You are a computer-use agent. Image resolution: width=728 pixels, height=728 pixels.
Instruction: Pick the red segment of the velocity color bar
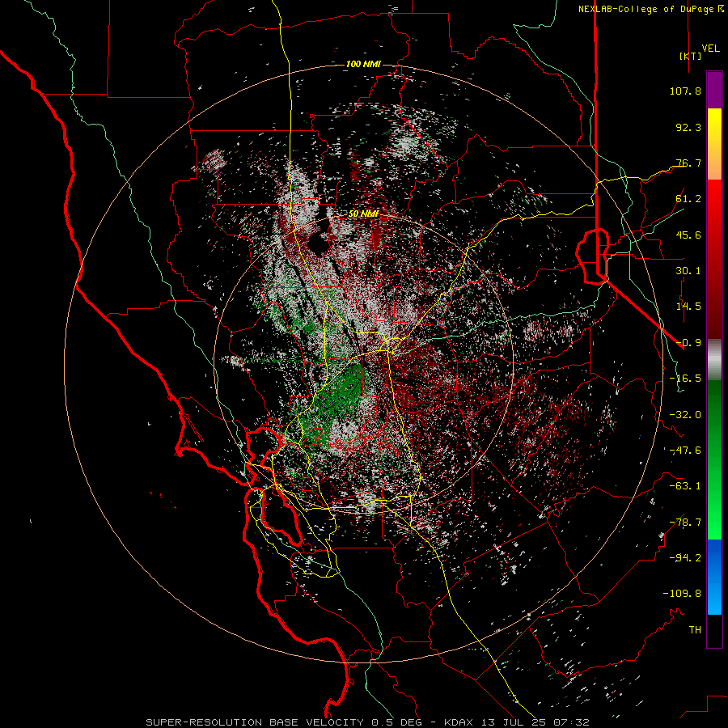click(714, 259)
